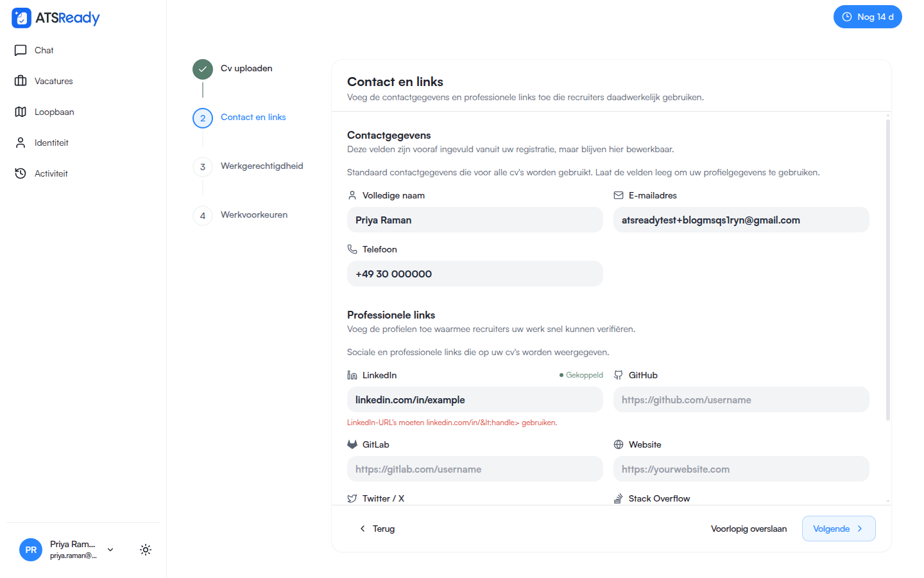This screenshot has height=578, width=924.
Task: Toggle the light/dark theme sun icon
Action: (146, 550)
